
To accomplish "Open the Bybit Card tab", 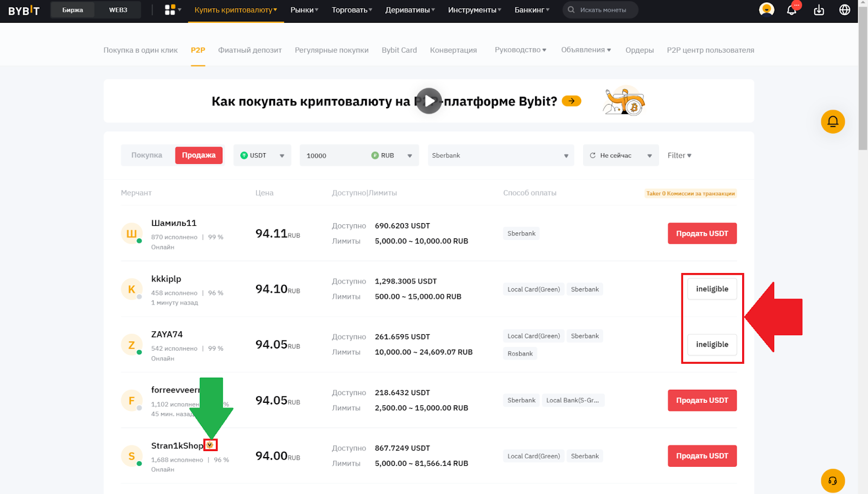I will [399, 50].
